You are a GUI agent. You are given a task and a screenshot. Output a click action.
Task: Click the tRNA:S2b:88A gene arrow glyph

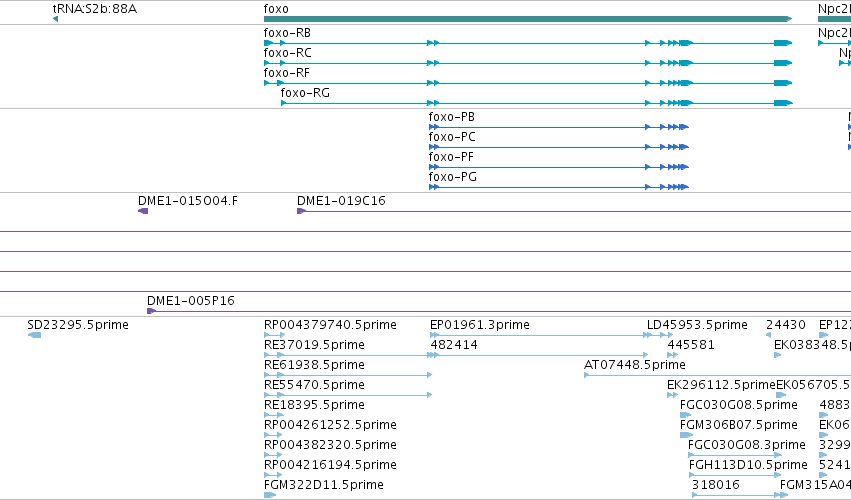[x=55, y=19]
